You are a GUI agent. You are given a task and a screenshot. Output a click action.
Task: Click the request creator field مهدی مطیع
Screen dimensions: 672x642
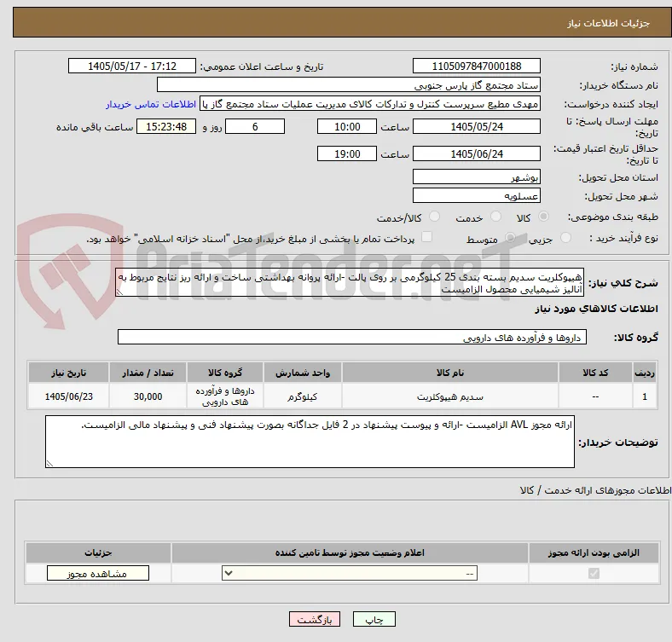pos(370,104)
